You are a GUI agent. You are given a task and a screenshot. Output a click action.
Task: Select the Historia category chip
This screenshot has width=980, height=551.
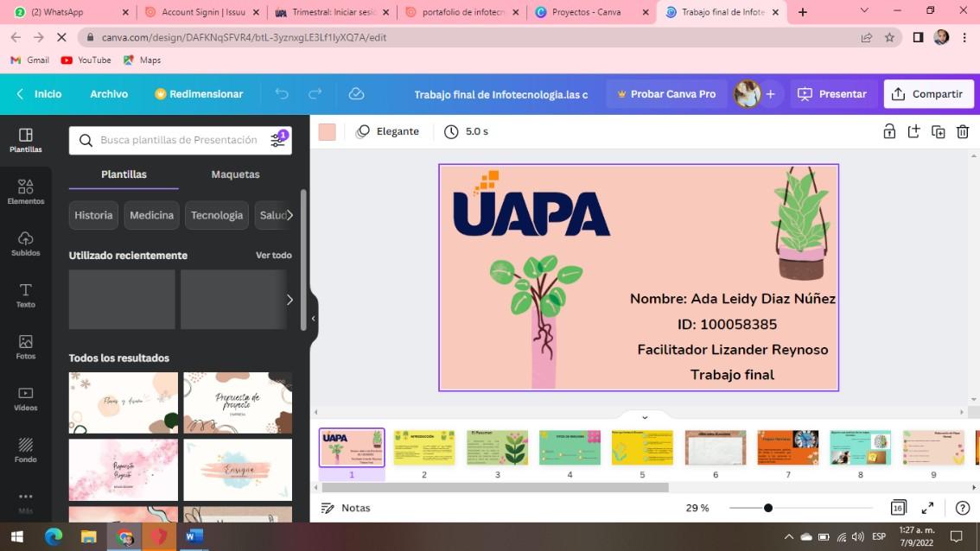point(93,215)
